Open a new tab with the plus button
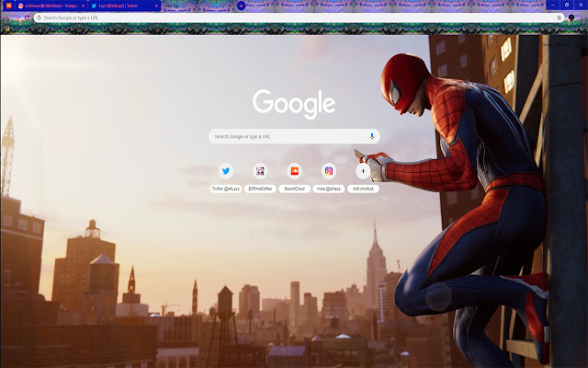The width and height of the screenshot is (588, 368). tap(241, 6)
